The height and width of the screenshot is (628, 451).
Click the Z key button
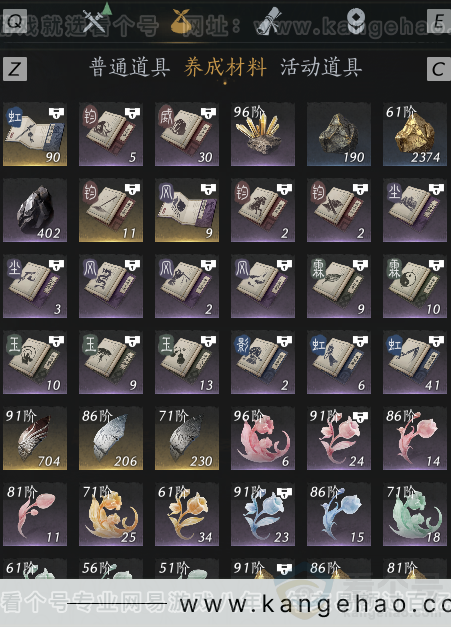click(x=15, y=69)
